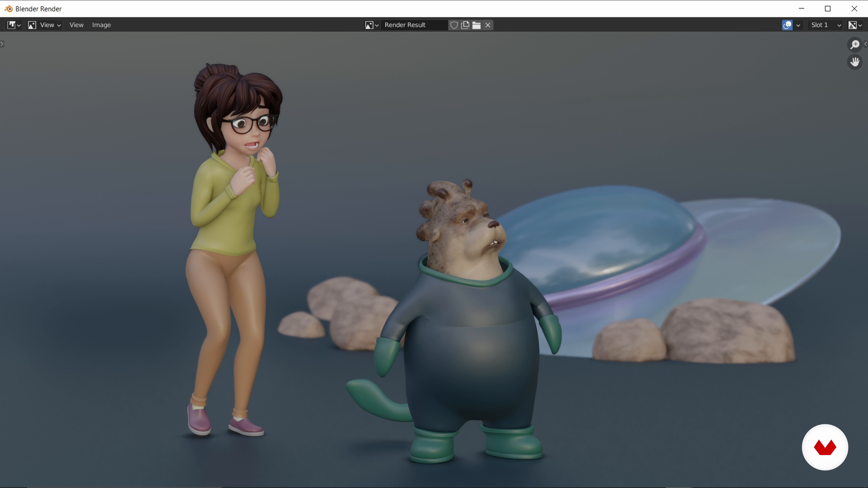Open image file via folder icon

(x=476, y=25)
